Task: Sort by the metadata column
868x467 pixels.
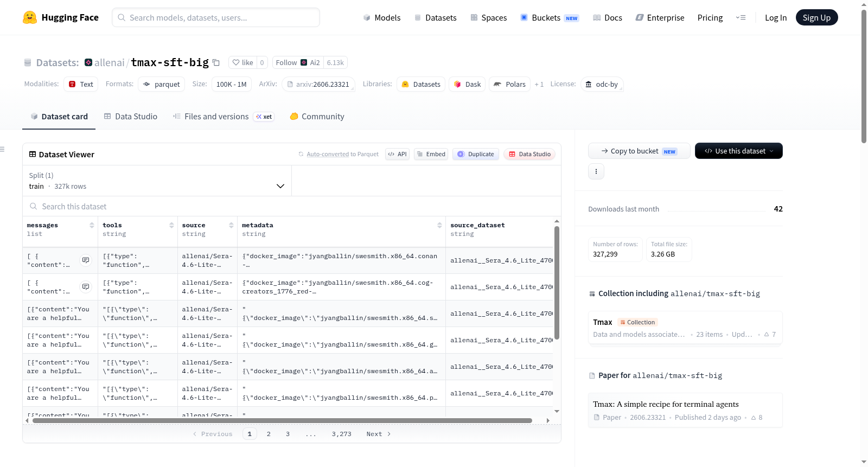Action: [439, 225]
